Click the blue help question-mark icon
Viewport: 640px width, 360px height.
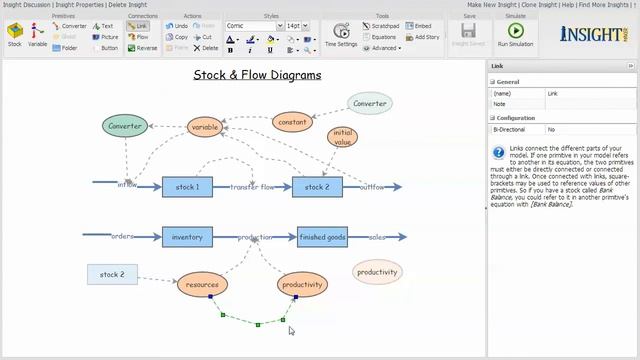498,152
